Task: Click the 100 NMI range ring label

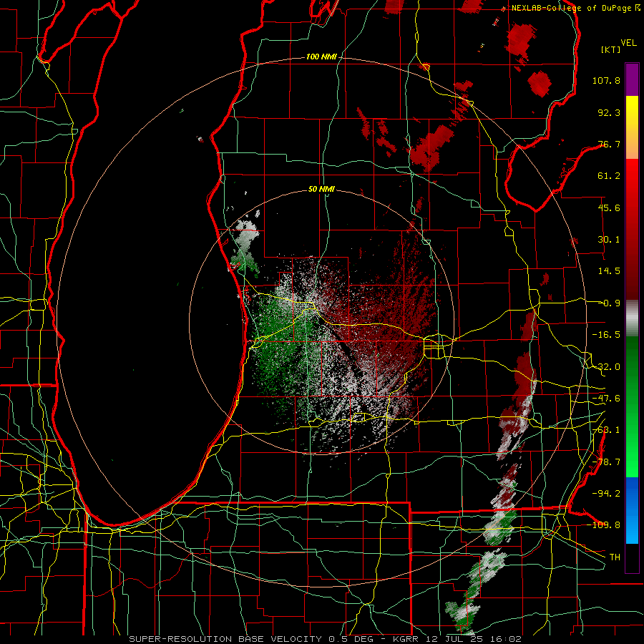Action: pos(321,57)
